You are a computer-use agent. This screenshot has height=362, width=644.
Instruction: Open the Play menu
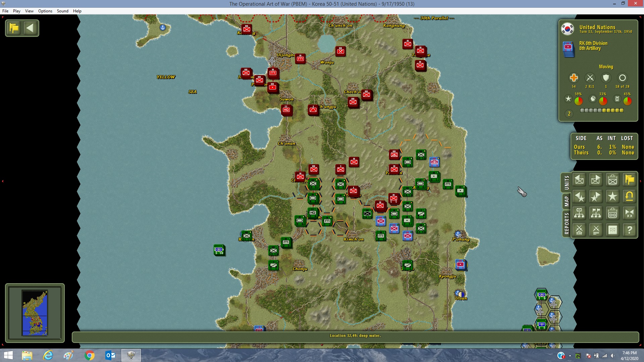tap(17, 11)
